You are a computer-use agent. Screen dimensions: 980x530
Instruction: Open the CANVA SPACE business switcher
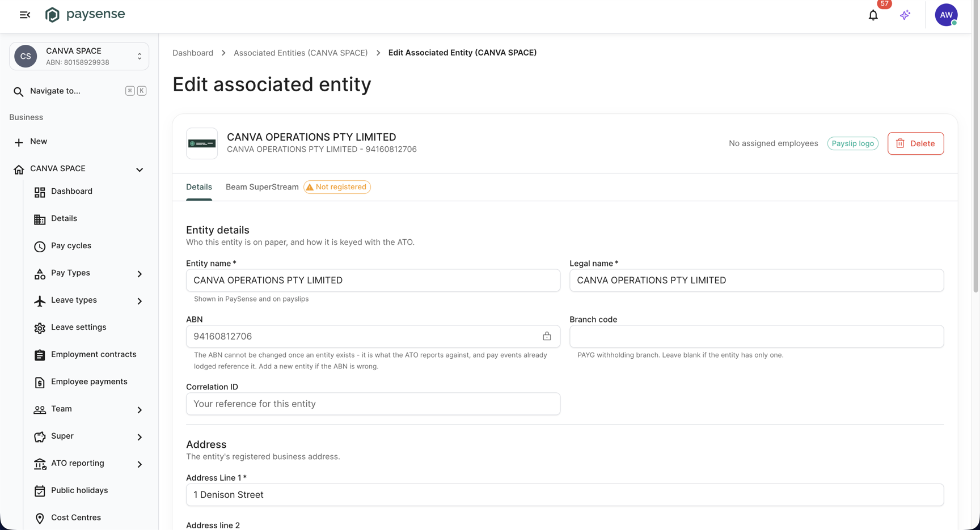click(79, 56)
